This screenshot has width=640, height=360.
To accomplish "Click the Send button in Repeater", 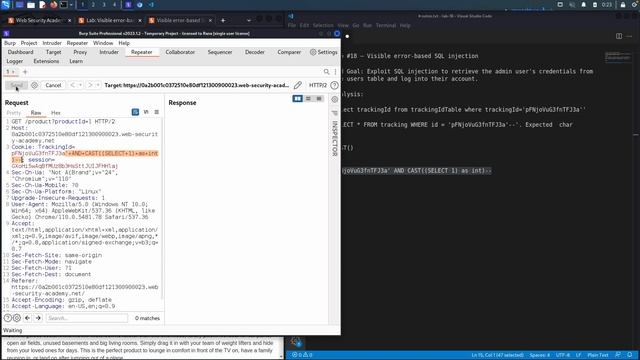I will (x=17, y=85).
